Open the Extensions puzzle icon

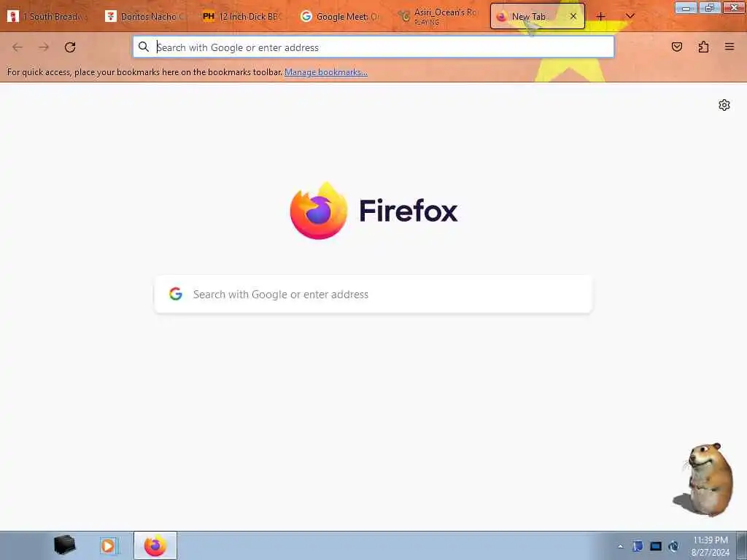[703, 47]
